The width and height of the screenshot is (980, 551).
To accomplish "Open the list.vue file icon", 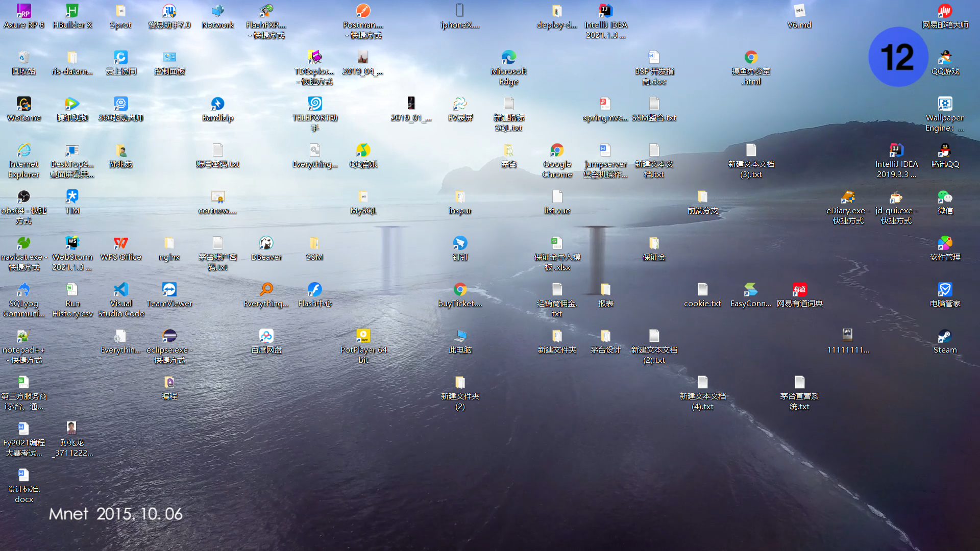I will tap(557, 203).
